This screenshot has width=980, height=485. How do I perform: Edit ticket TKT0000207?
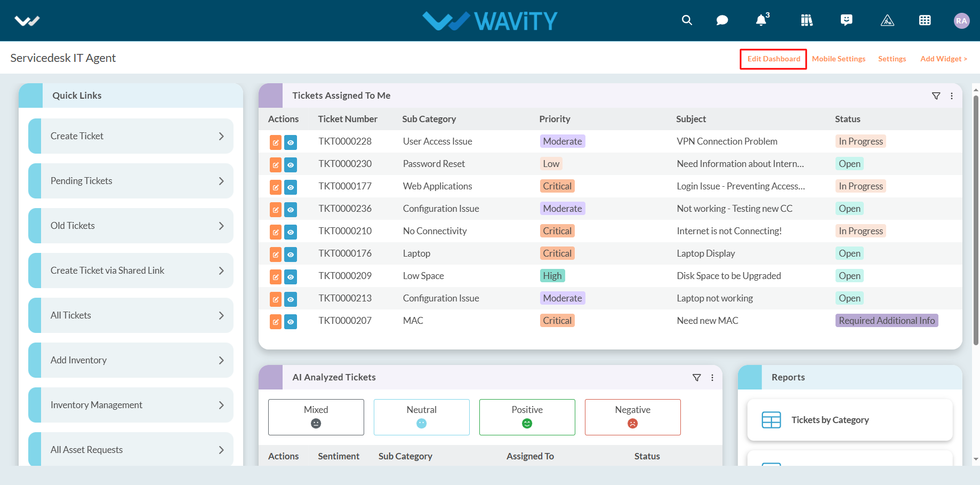pos(276,322)
